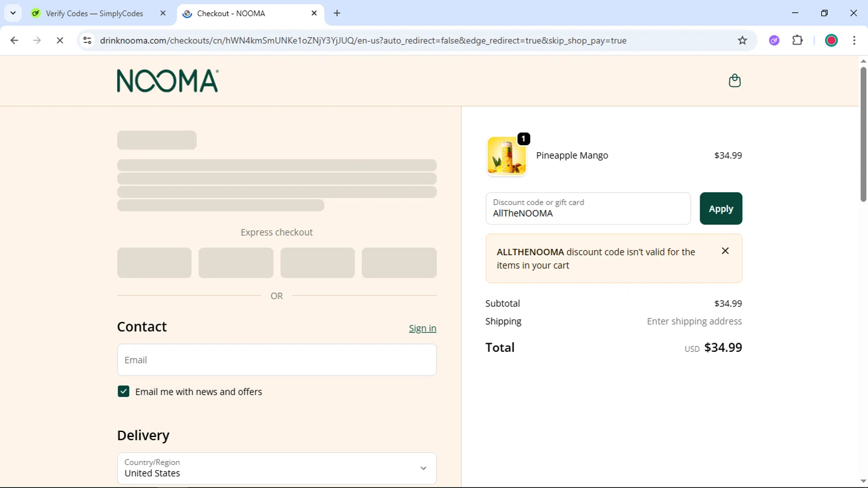Click the NOOMA logo

point(168,81)
